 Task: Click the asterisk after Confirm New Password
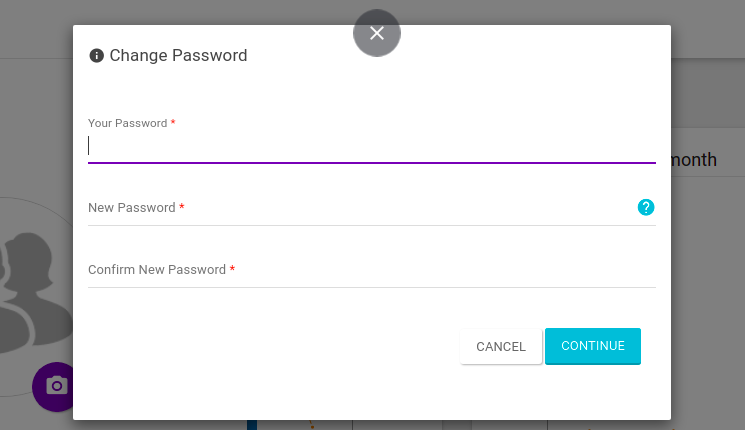coord(233,269)
